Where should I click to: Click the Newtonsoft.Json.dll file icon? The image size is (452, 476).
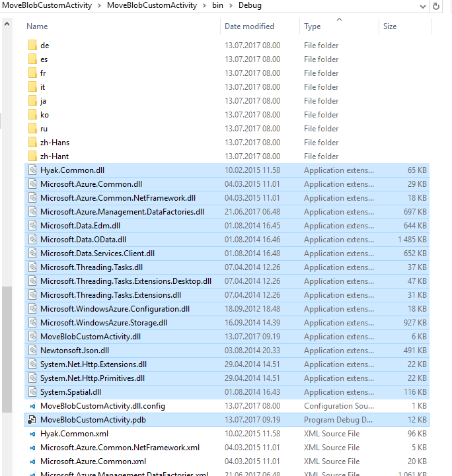(32, 351)
